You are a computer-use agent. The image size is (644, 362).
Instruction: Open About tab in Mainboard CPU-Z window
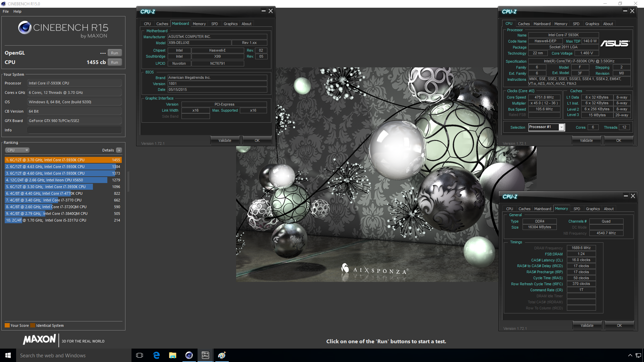click(x=247, y=24)
